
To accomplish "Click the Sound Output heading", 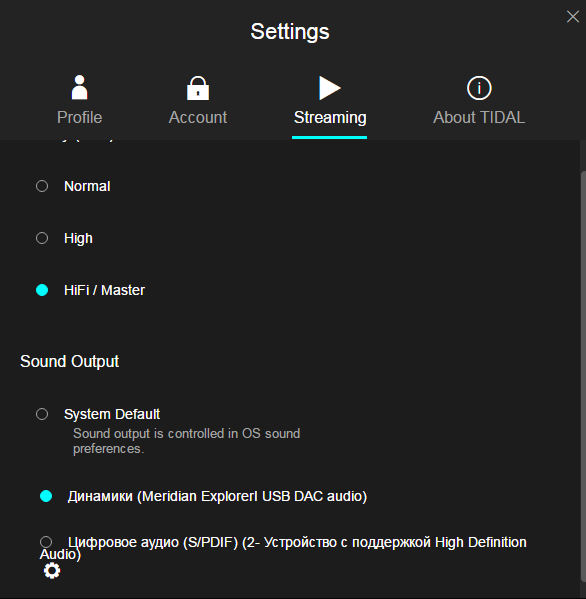I will pyautogui.click(x=70, y=361).
